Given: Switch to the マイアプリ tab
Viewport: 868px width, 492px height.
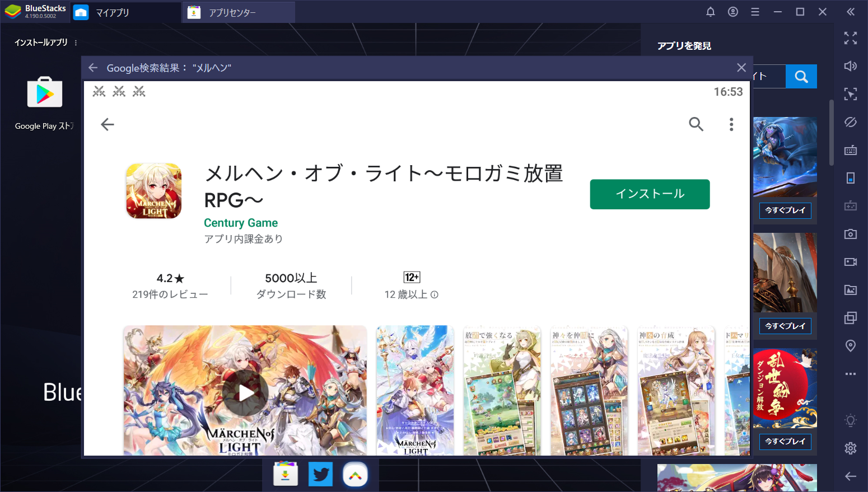Looking at the screenshot, I should [126, 12].
